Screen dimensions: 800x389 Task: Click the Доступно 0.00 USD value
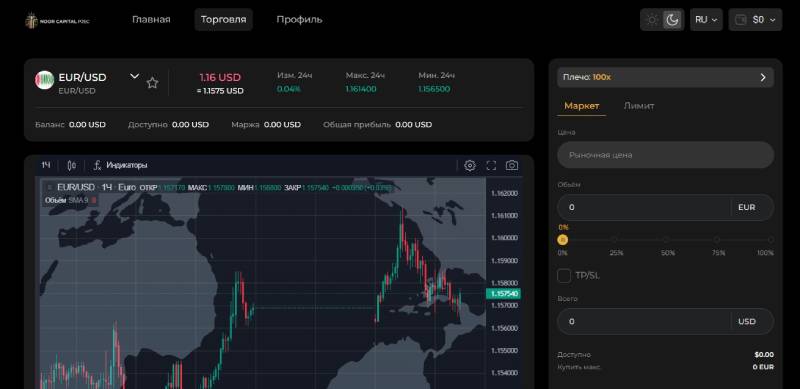point(190,125)
